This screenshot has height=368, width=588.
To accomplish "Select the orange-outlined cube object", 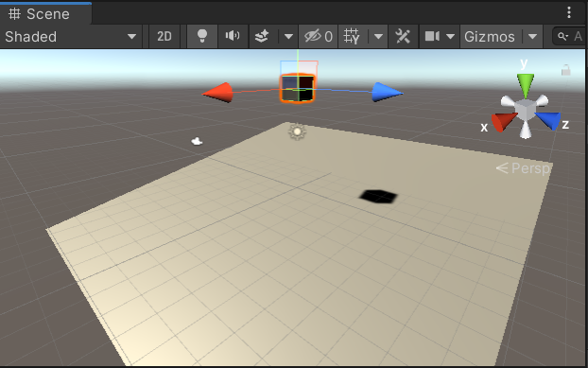I will (x=298, y=88).
